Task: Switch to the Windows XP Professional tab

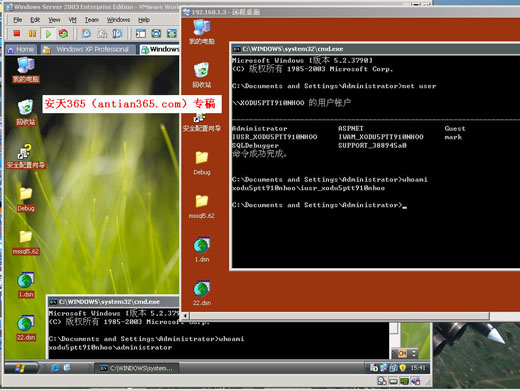Action: coord(89,49)
